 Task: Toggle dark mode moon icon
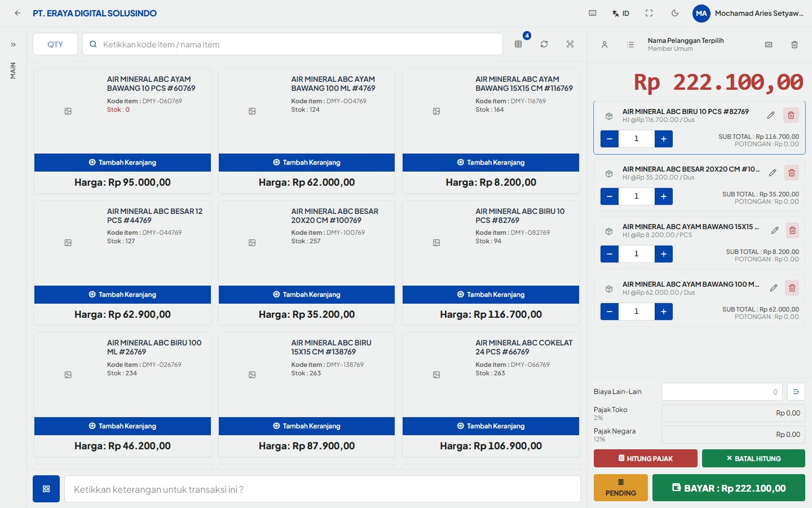[x=675, y=13]
